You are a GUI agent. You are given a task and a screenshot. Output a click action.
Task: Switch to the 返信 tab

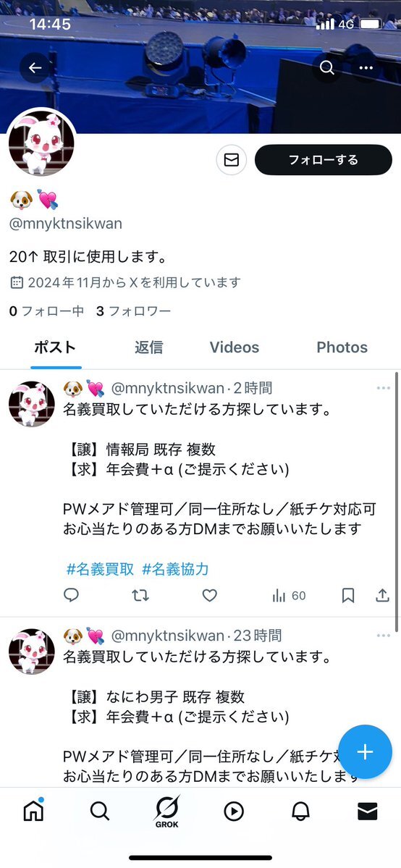click(x=149, y=347)
